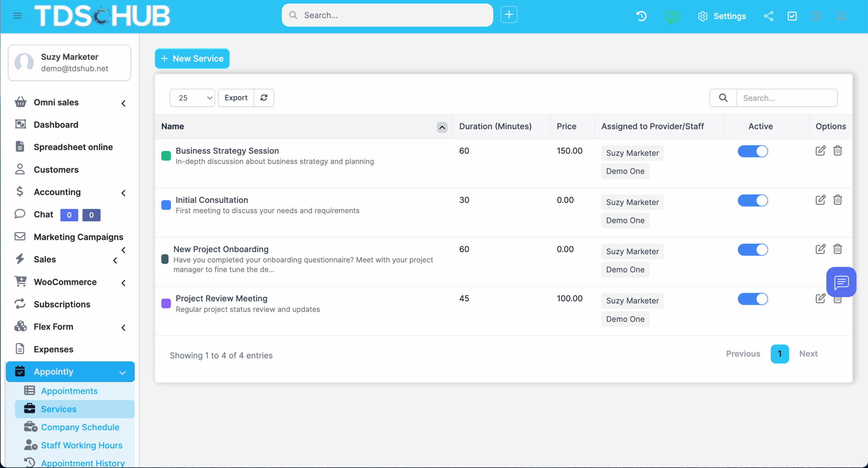Open the 25 entries per page dropdown

(x=192, y=98)
